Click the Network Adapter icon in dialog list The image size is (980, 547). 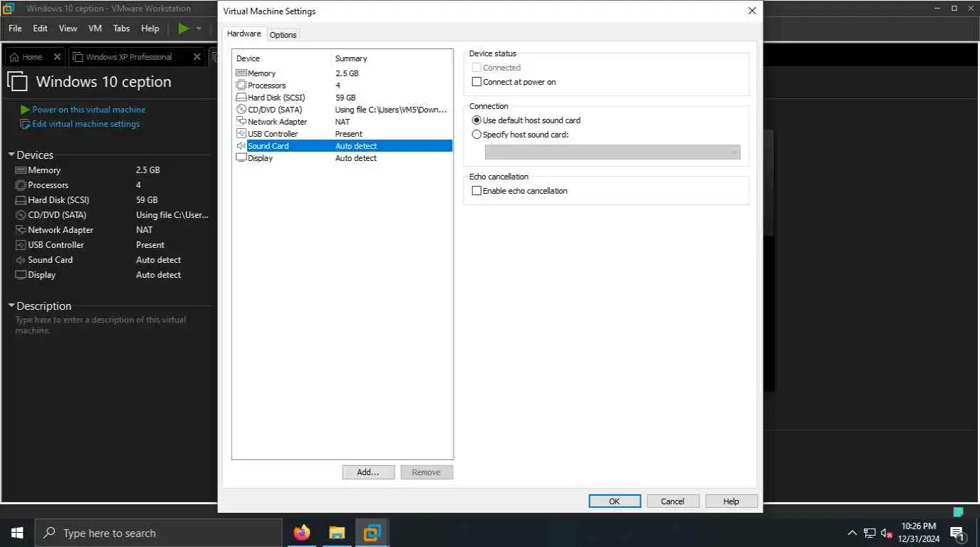click(x=241, y=122)
